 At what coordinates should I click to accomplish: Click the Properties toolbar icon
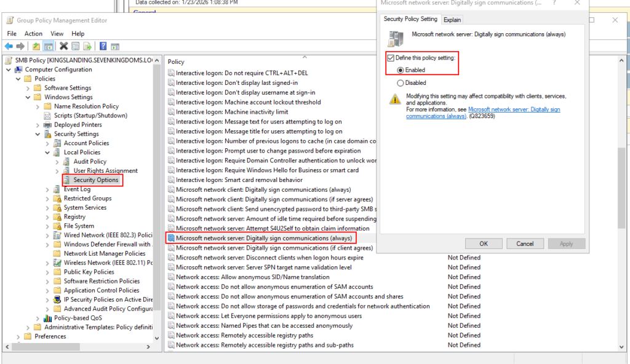[x=75, y=46]
